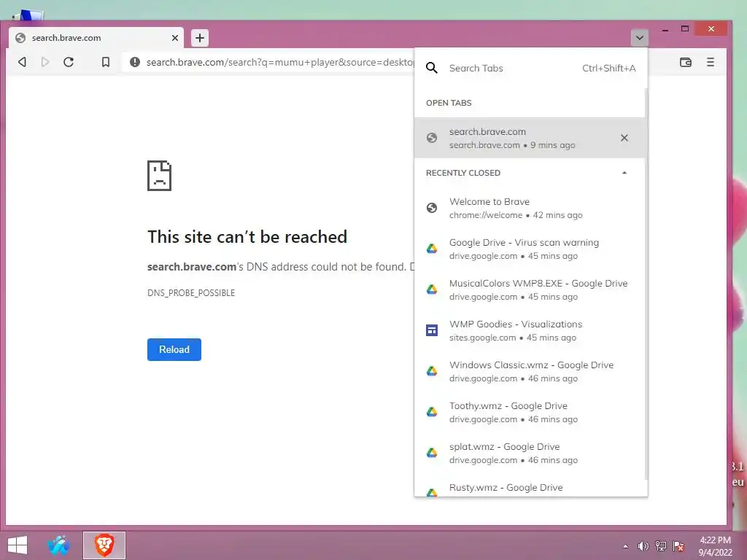Close the search.brave.com tab in tab strip
Image resolution: width=747 pixels, height=560 pixels.
pos(175,38)
